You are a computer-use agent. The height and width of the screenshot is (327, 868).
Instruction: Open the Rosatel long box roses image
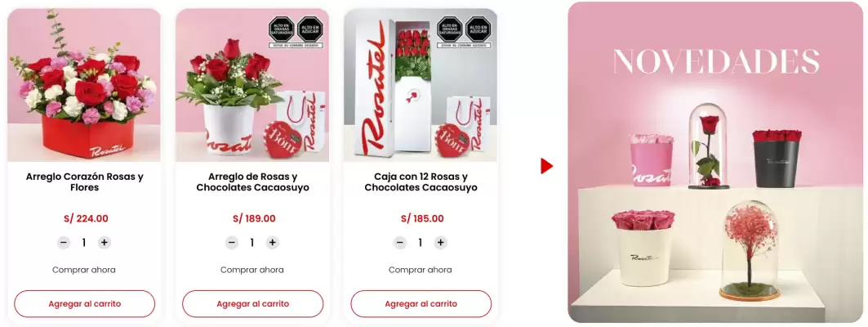(421, 85)
